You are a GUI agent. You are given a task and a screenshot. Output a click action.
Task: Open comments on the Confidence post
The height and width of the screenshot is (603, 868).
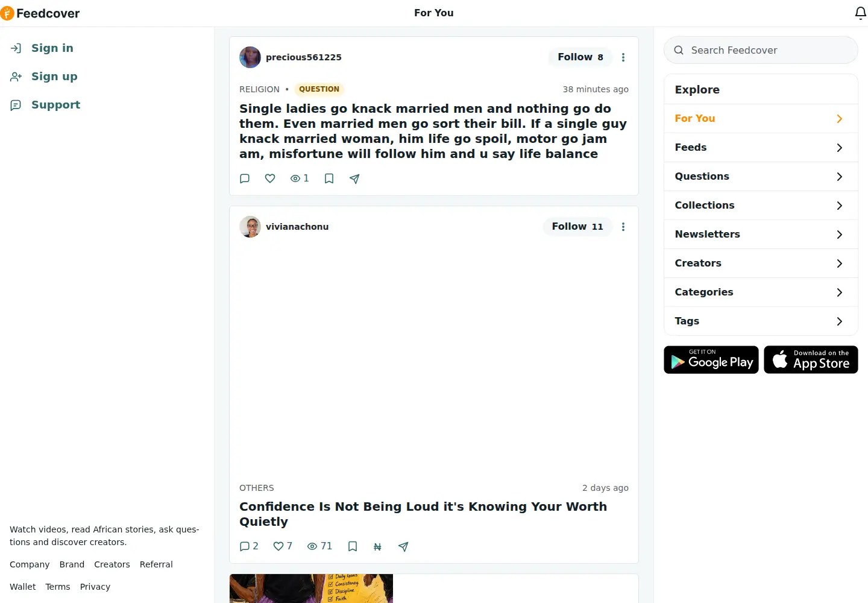(x=249, y=546)
